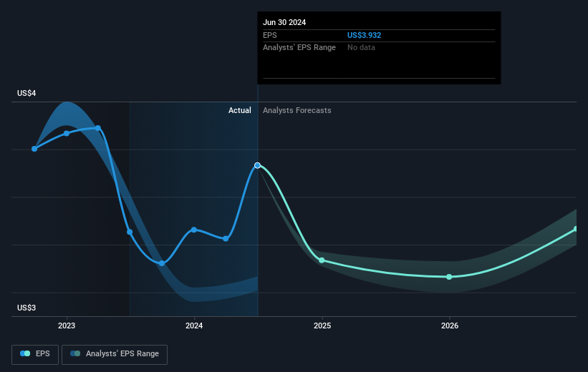Click the 2026 x-axis label

pos(450,325)
